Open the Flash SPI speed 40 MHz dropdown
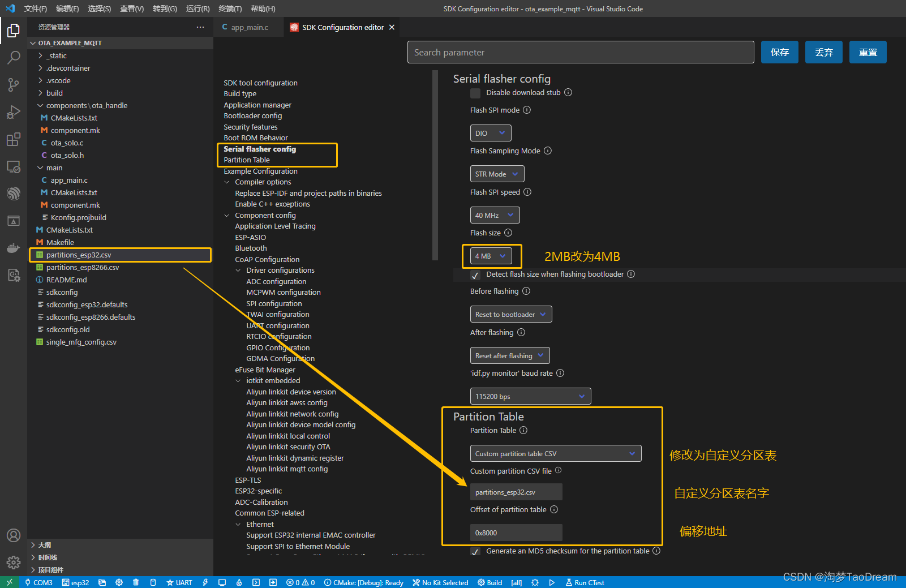The height and width of the screenshot is (588, 906). click(x=495, y=215)
